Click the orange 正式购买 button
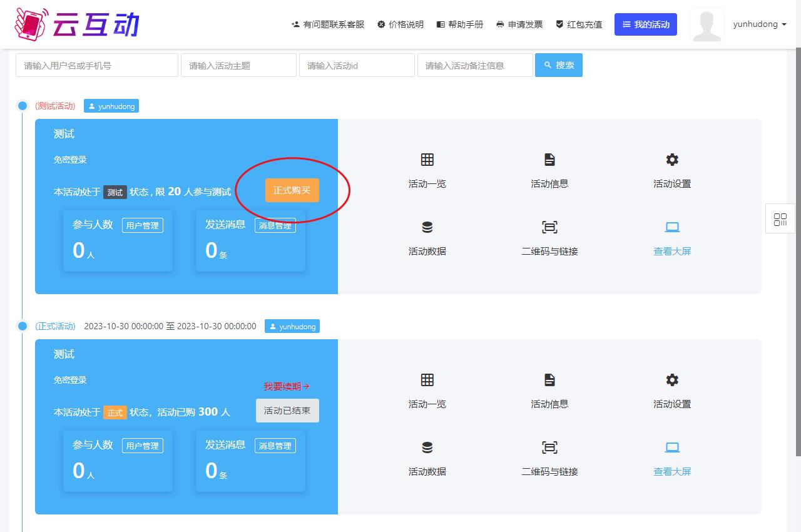 pyautogui.click(x=292, y=190)
